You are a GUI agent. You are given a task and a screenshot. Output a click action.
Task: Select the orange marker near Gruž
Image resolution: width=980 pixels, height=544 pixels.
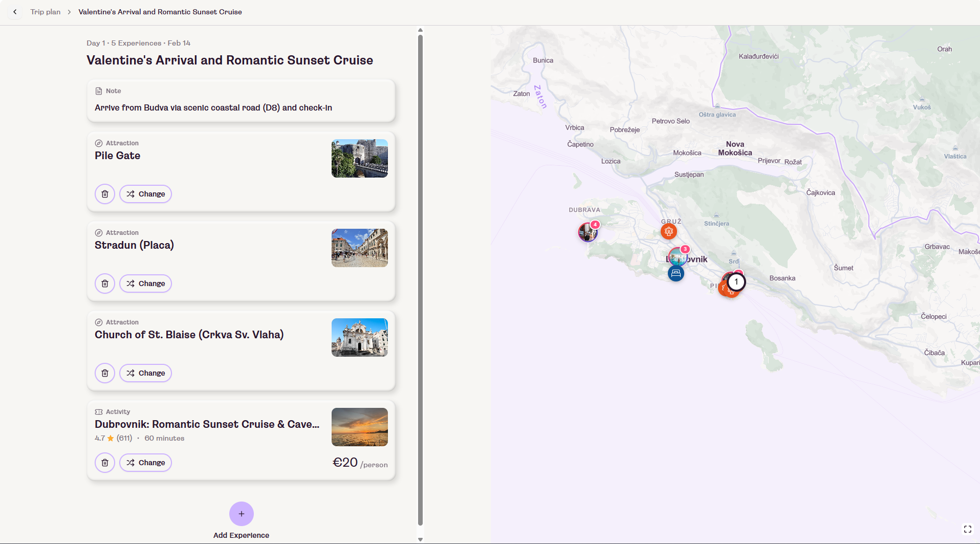(x=668, y=231)
